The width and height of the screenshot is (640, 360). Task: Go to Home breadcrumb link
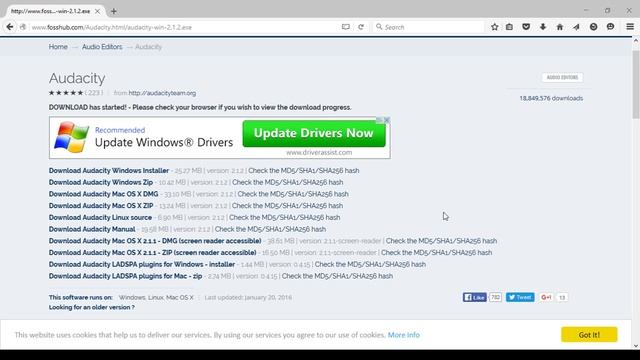(x=58, y=47)
